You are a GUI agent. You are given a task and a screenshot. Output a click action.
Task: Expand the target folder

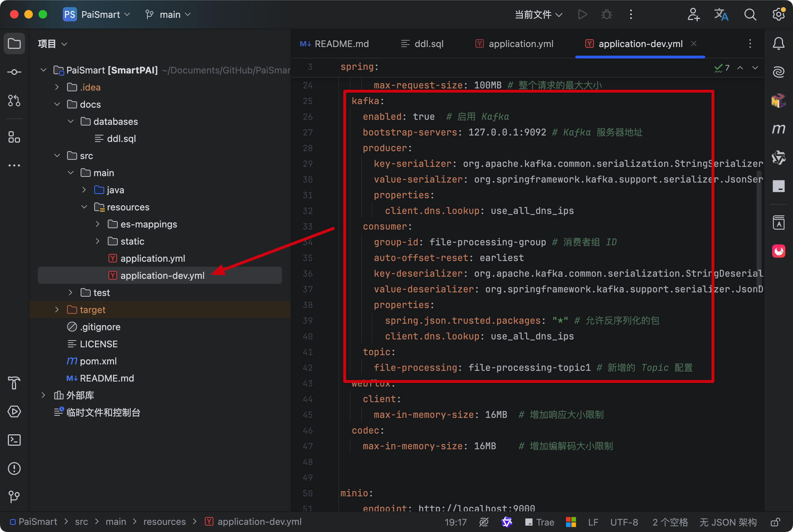click(x=57, y=310)
